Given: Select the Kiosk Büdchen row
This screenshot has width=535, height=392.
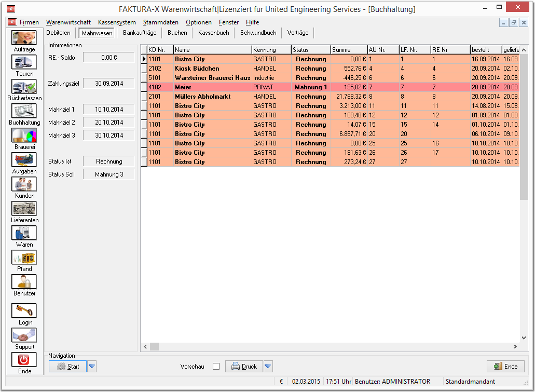Looking at the screenshot, I should point(333,69).
